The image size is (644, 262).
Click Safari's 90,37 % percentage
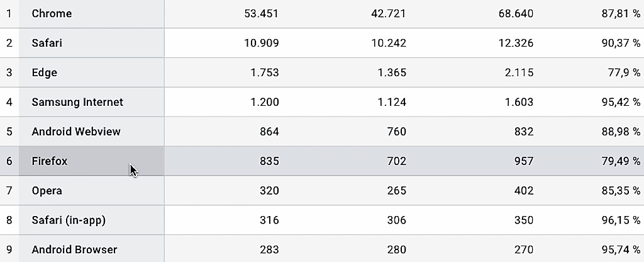tap(621, 43)
